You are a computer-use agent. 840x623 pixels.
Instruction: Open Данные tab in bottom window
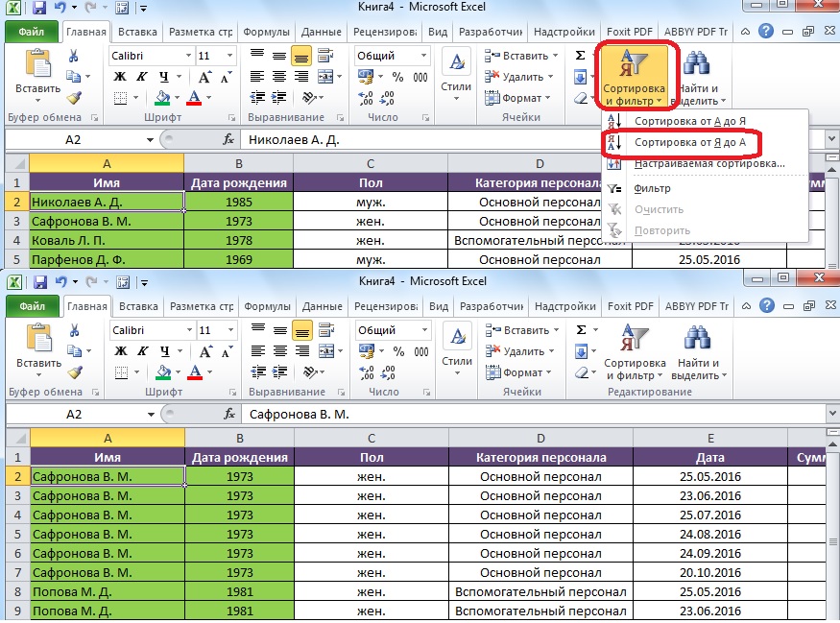[x=322, y=306]
